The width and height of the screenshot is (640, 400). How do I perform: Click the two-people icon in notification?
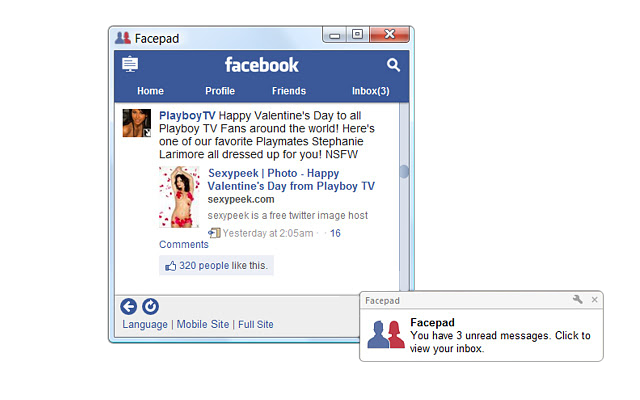(x=386, y=335)
